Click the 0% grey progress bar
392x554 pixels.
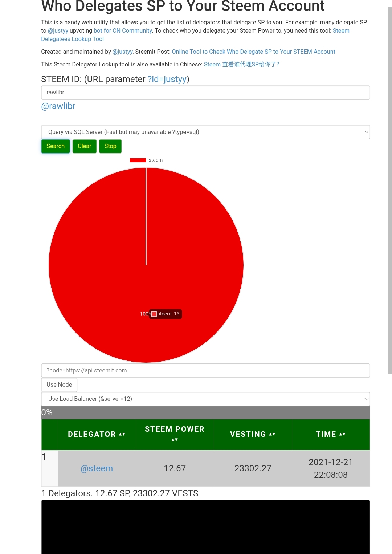coord(205,412)
